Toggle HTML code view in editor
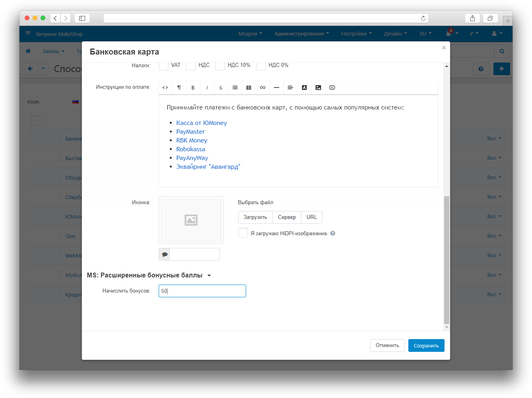This screenshot has width=532, height=398. (165, 88)
